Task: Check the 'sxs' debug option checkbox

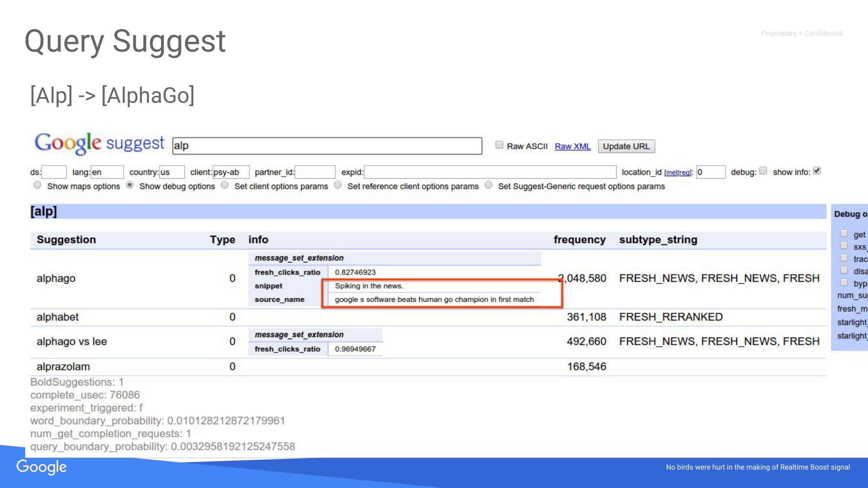Action: pos(844,246)
